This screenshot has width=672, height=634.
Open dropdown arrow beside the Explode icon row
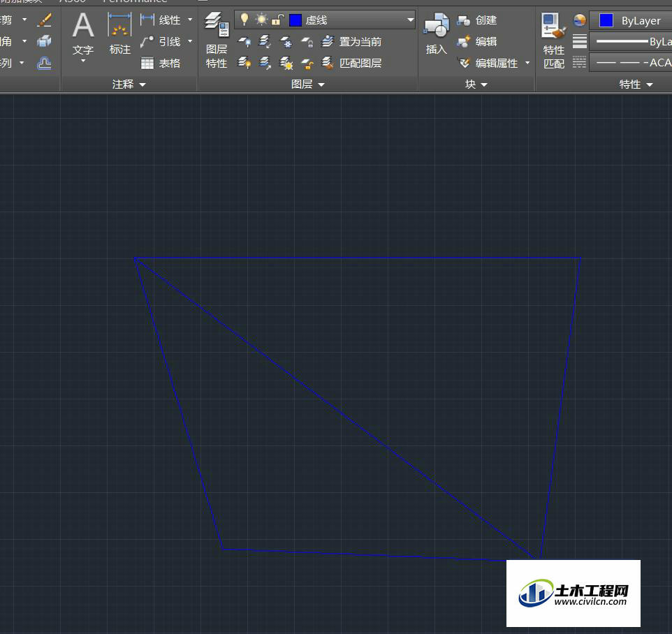(24, 42)
